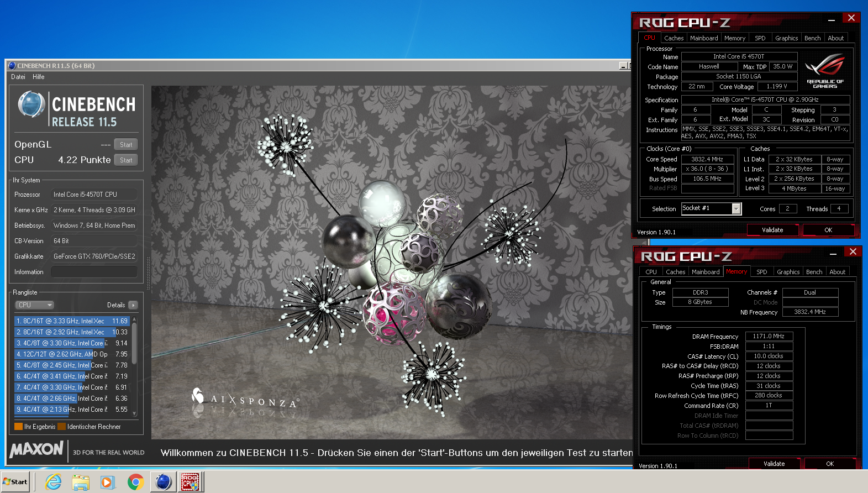
Task: Click the Cinebench title bar app icon
Action: 12,66
